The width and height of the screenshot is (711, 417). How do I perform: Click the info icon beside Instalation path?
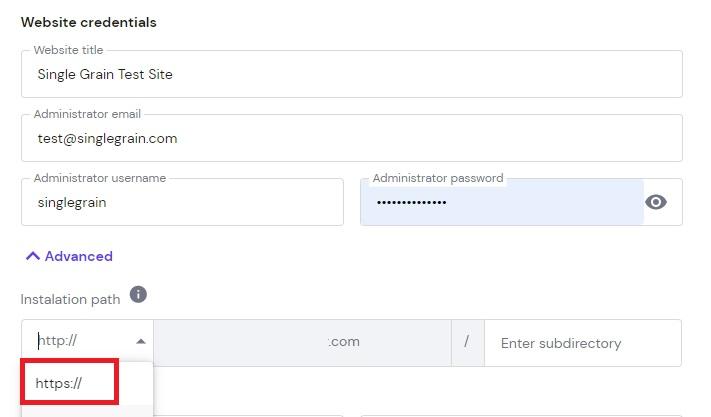click(138, 295)
